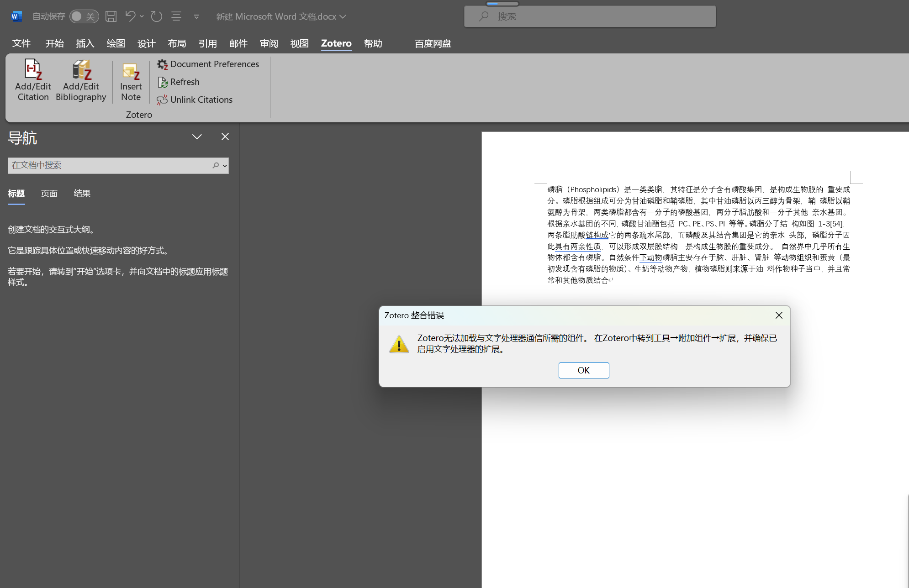909x588 pixels.
Task: Click the Undo arrow icon
Action: click(130, 16)
